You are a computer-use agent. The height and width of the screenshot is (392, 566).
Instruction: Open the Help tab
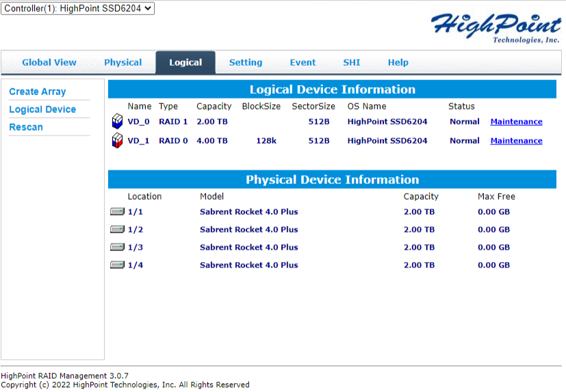point(398,62)
